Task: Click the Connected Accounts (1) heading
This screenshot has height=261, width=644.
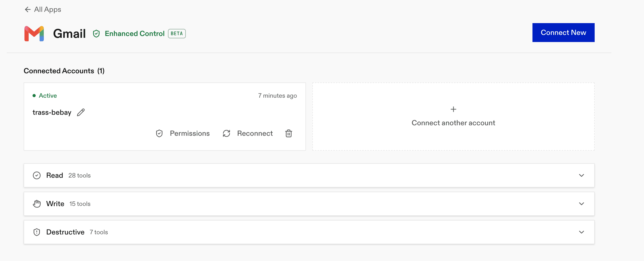Action: coord(64,71)
